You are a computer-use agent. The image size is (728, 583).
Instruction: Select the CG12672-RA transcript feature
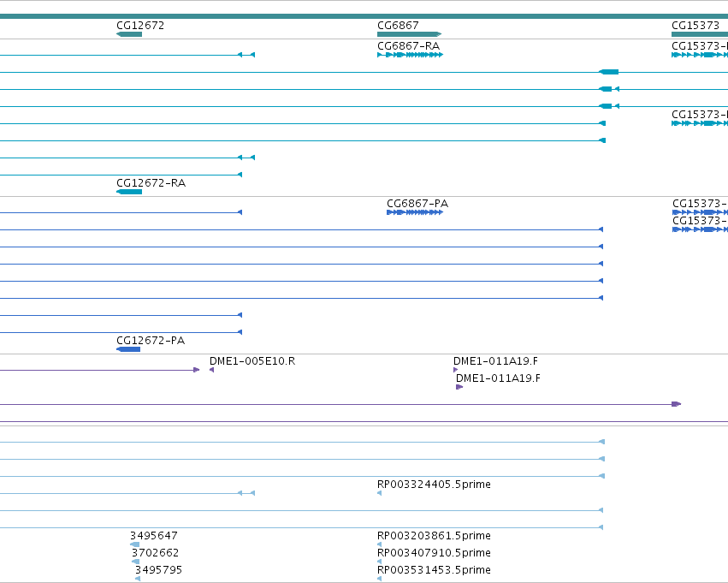(x=129, y=192)
